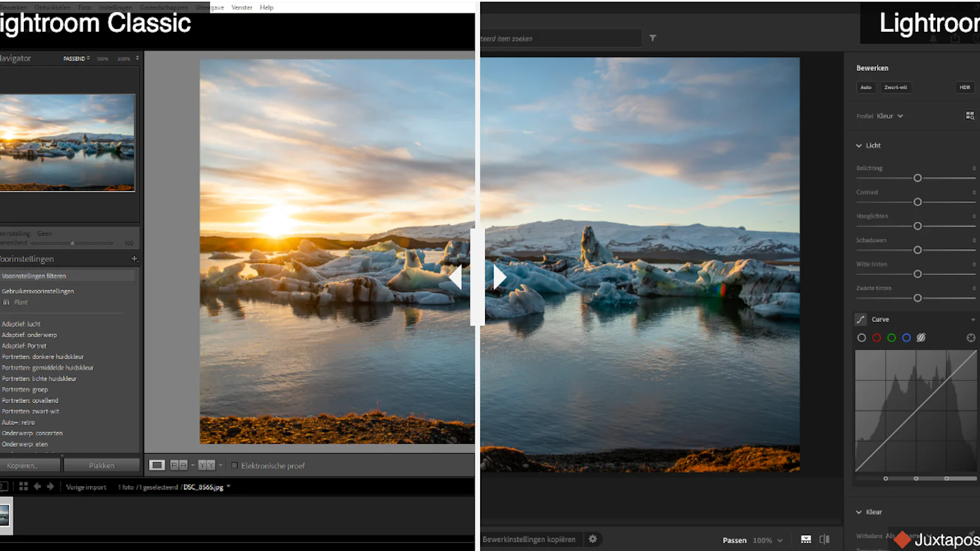Viewport: 980px width, 551px height.
Task: Select the filmstrip photo thumbnail
Action: coord(5,515)
